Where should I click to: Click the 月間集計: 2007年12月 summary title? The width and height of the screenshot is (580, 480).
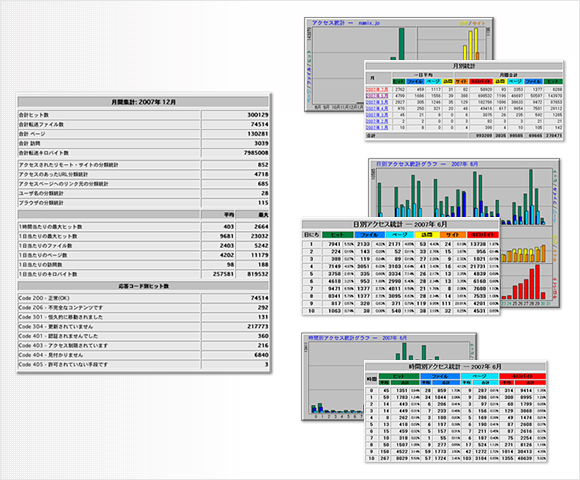click(143, 102)
